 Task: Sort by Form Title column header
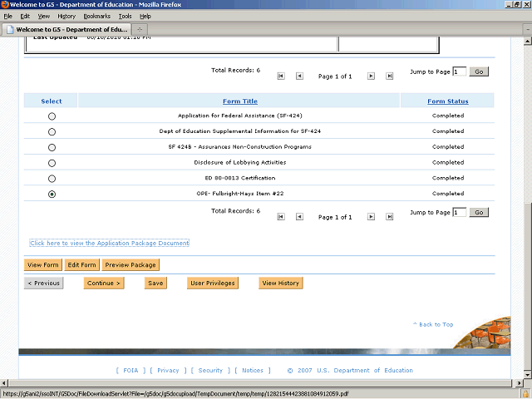tap(240, 101)
